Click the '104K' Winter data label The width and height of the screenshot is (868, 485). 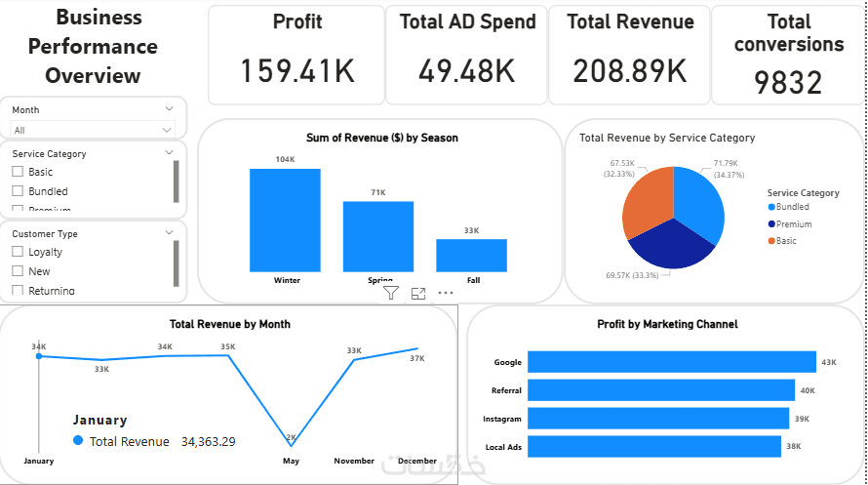coord(285,159)
